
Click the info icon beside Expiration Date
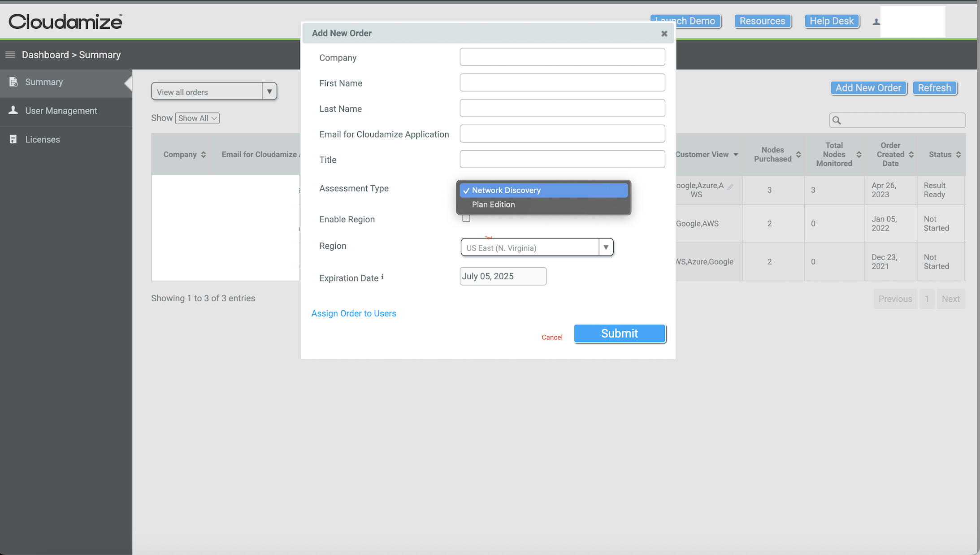(382, 277)
